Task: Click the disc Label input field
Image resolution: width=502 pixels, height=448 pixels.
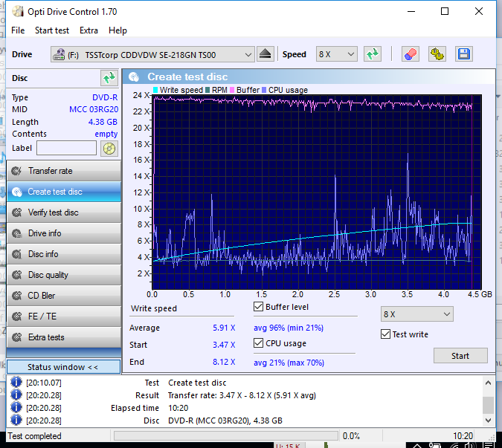Action: [x=67, y=148]
